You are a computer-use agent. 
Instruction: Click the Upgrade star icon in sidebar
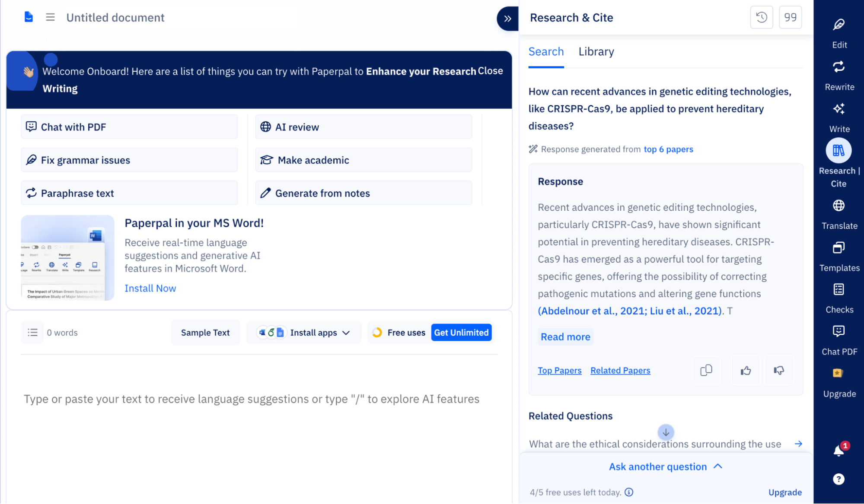838,373
